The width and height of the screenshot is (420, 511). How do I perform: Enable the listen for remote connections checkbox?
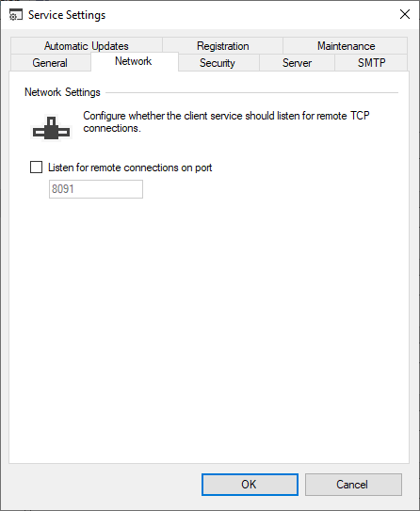pos(36,168)
